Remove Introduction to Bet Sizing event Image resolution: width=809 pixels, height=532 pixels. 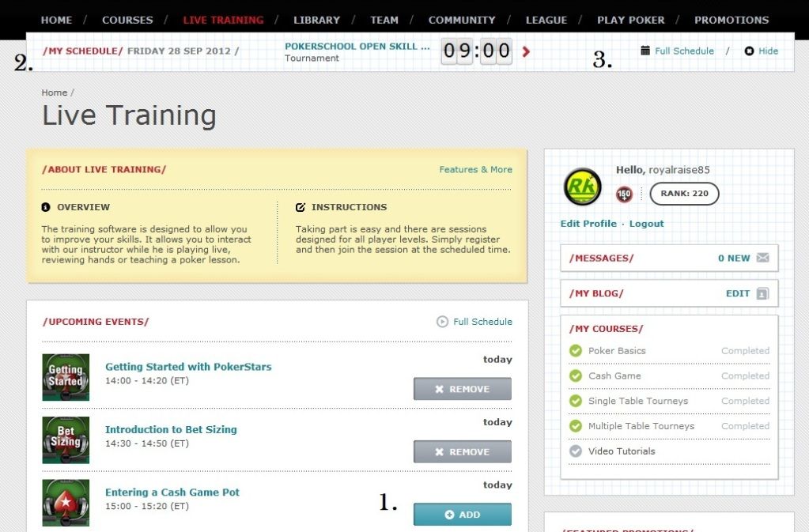click(x=463, y=451)
